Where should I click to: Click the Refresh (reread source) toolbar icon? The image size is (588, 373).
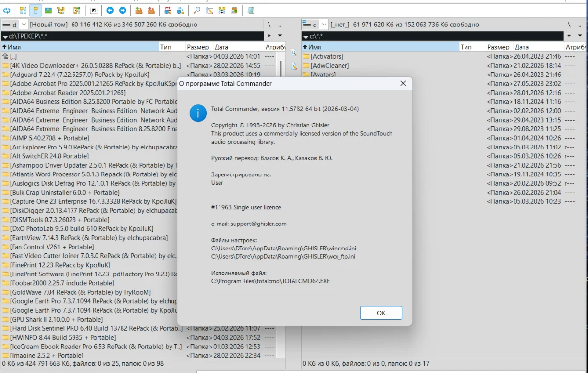click(x=7, y=10)
